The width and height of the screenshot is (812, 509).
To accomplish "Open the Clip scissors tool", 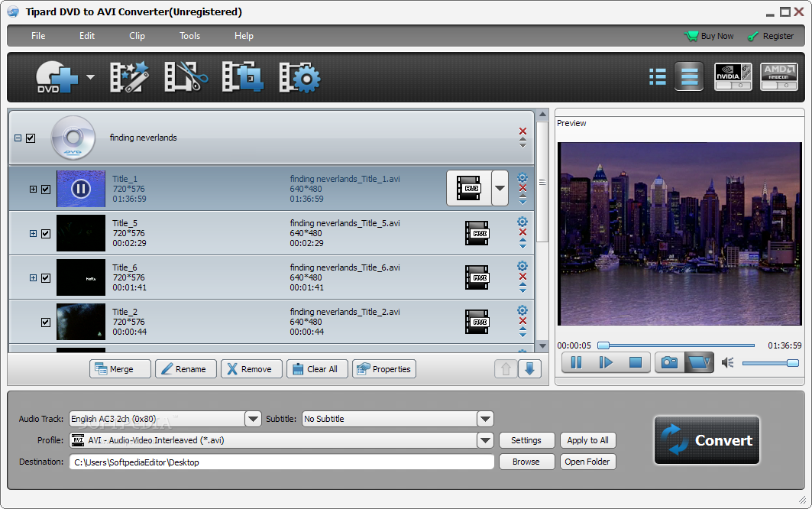I will [x=186, y=77].
